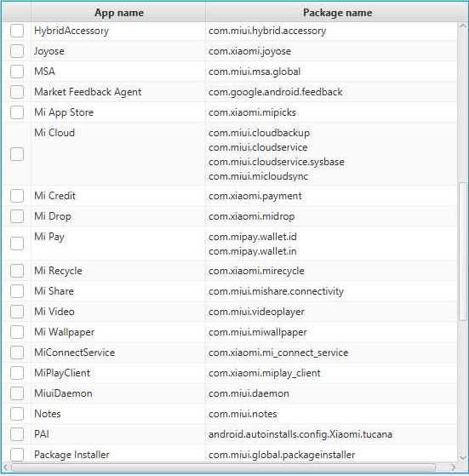Tick the MiPlayClient checkbox
Viewport: 469px width, 476px height.
(17, 373)
